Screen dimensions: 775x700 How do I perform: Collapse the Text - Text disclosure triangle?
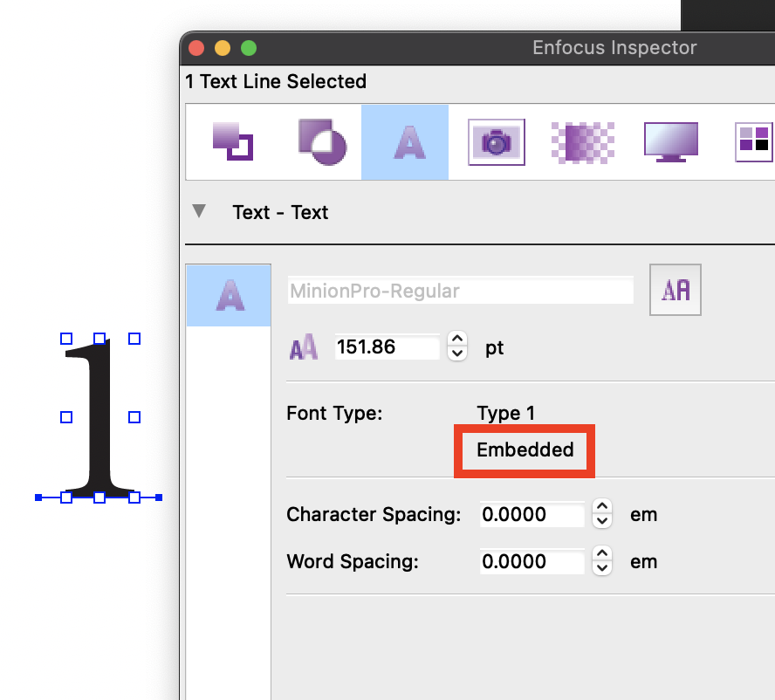[200, 209]
